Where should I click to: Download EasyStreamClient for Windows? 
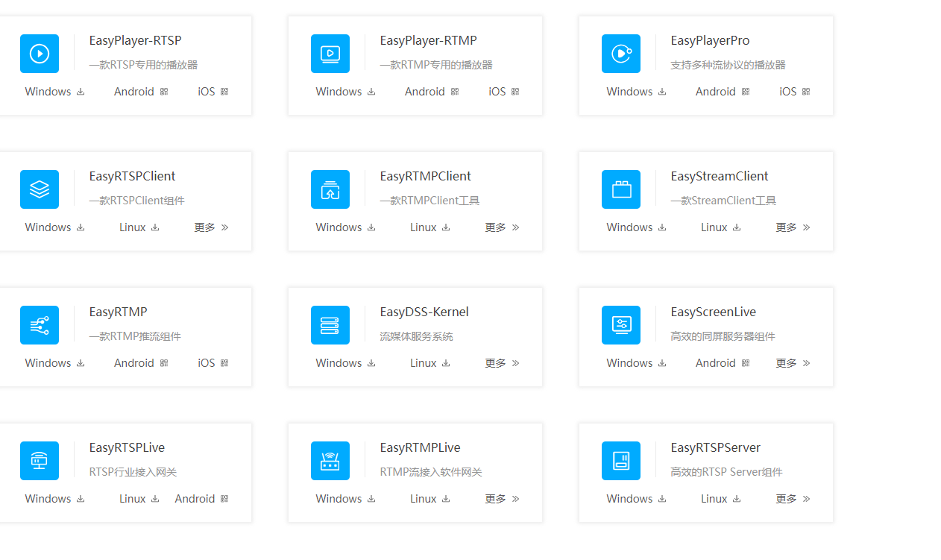click(x=637, y=227)
